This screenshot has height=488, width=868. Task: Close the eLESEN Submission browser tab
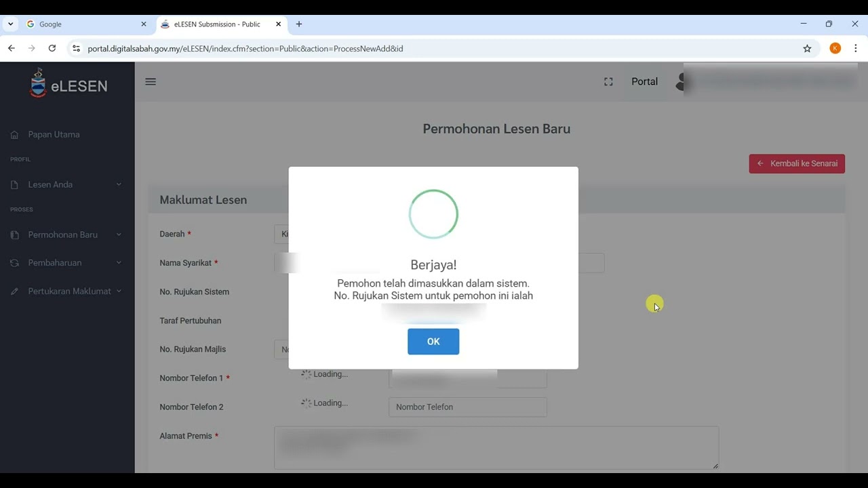pyautogui.click(x=278, y=24)
